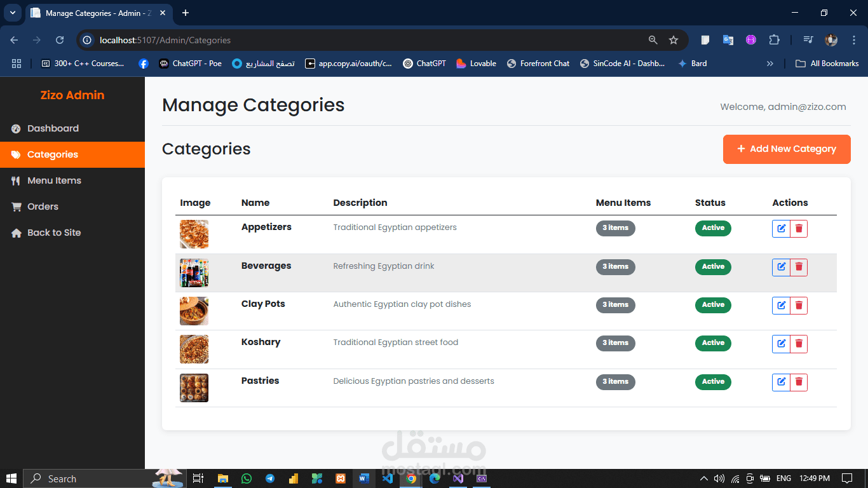
Task: Click the 3 items badge for Koshary
Action: pyautogui.click(x=615, y=343)
